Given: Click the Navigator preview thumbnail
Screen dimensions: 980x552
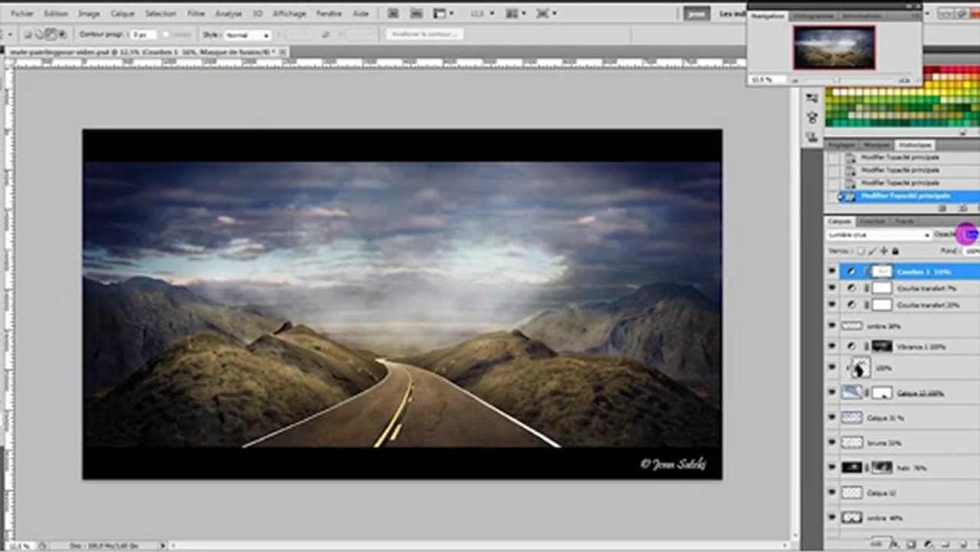Looking at the screenshot, I should [x=834, y=48].
